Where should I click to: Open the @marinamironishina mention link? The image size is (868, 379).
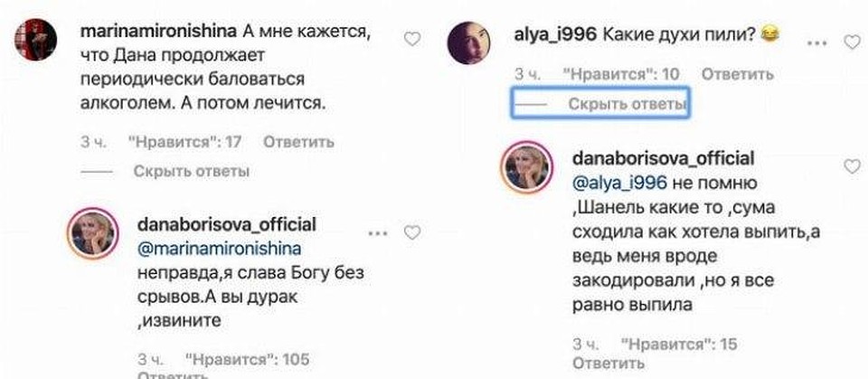(x=219, y=249)
